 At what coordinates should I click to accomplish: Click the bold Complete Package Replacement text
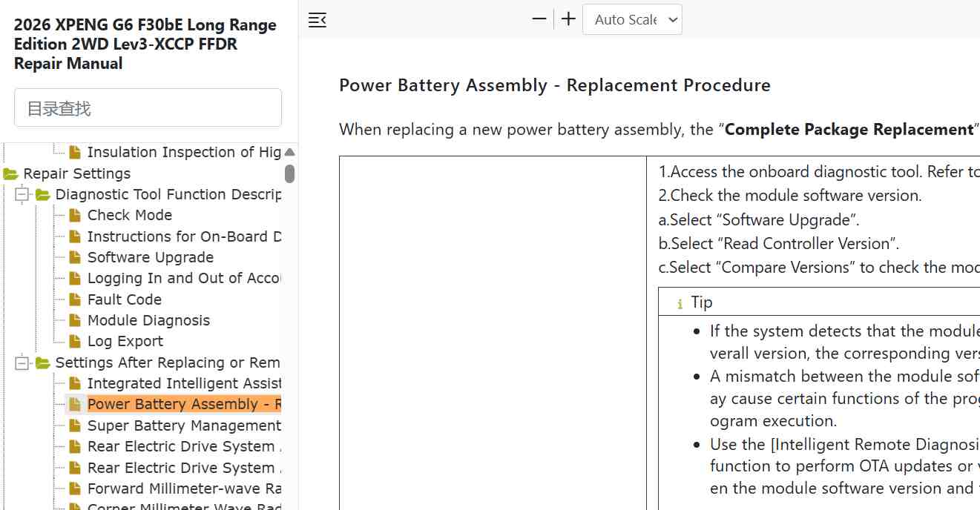(849, 130)
